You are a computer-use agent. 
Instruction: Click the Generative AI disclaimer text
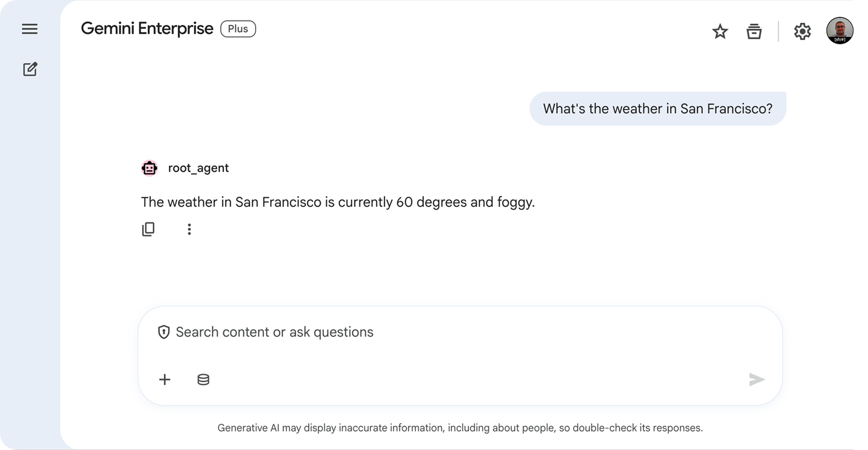(x=460, y=427)
